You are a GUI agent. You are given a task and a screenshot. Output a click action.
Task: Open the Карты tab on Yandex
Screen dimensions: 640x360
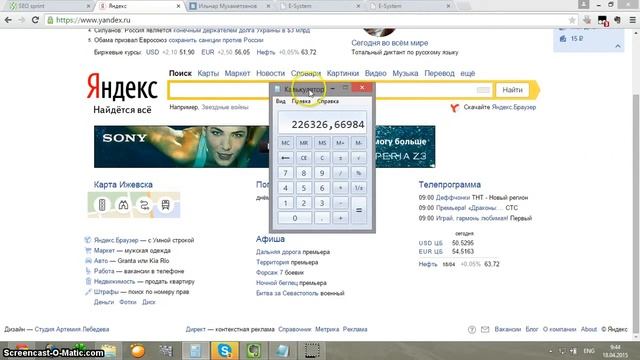pos(208,73)
